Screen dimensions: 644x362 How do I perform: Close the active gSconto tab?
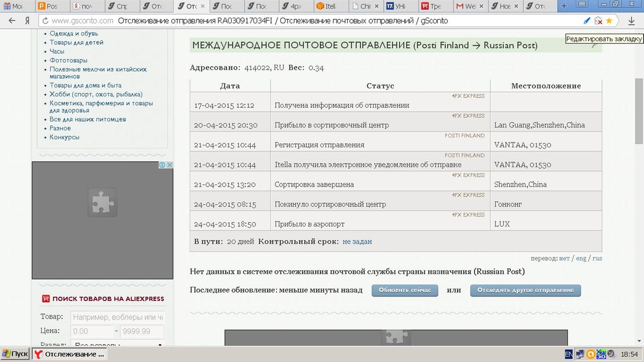pyautogui.click(x=203, y=6)
